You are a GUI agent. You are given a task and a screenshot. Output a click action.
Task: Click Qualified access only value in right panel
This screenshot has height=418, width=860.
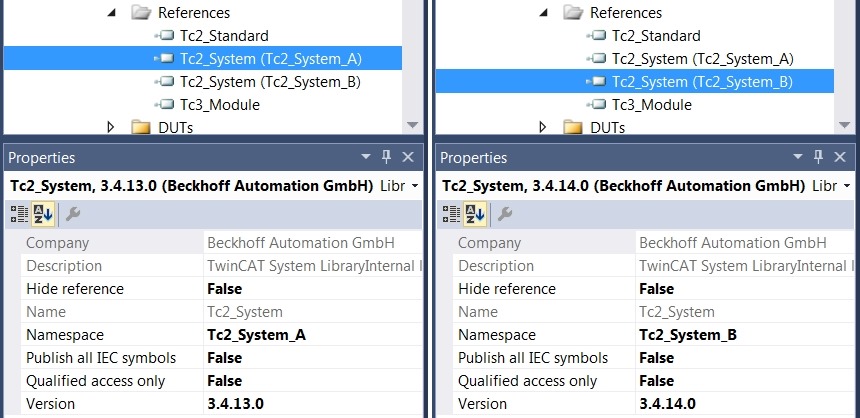tap(656, 381)
